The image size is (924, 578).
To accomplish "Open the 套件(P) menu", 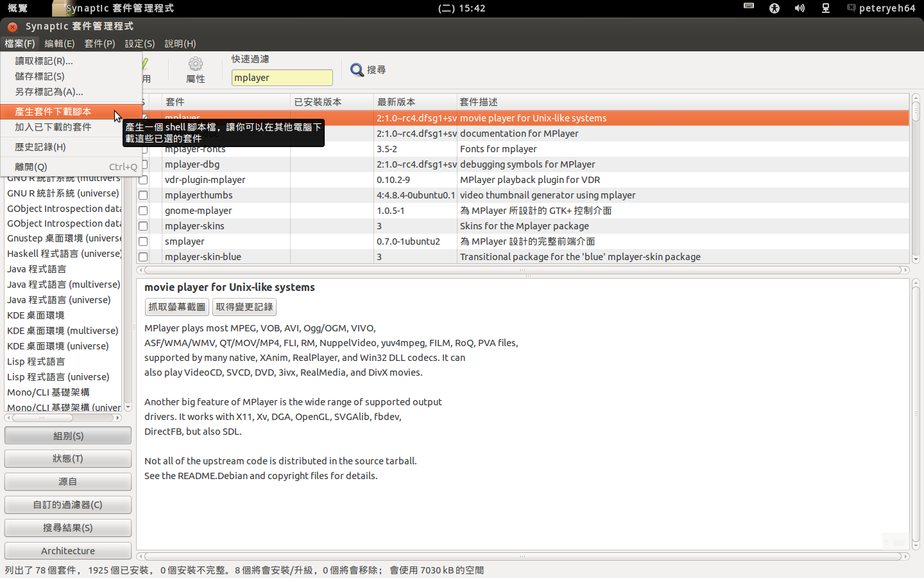I will pyautogui.click(x=99, y=44).
